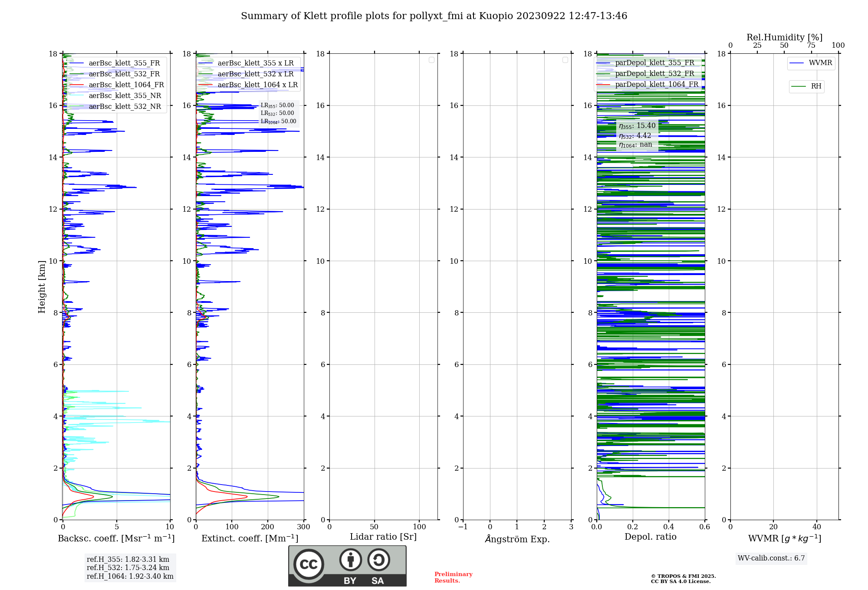
Task: Click the Lidar ratio [Sr] axis label
Action: (x=383, y=537)
